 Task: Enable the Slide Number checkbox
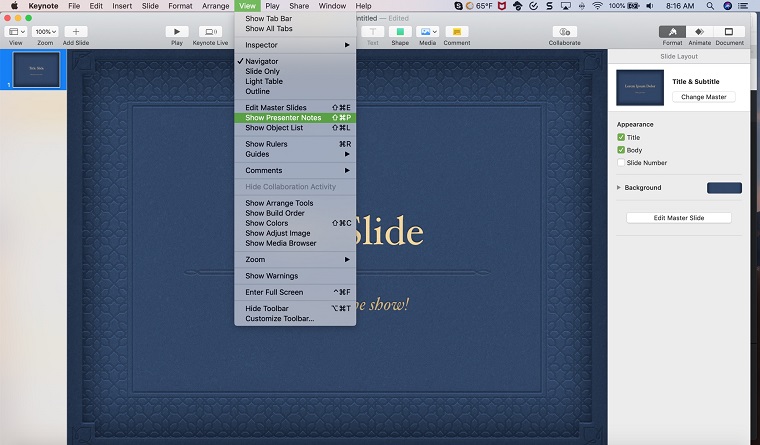pos(621,162)
